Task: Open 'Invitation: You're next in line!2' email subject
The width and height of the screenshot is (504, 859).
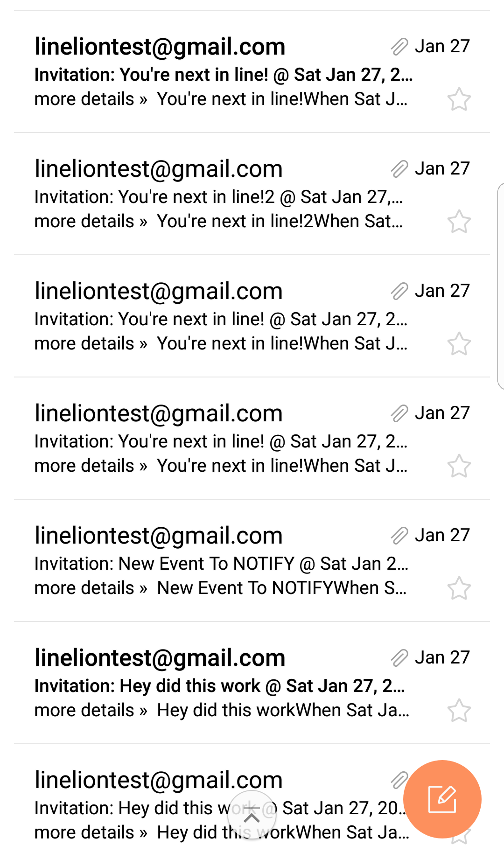Action: tap(218, 197)
